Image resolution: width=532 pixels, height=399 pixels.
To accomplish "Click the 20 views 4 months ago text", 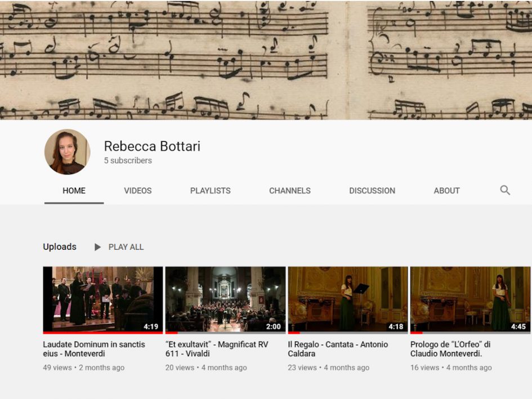I will pos(206,367).
